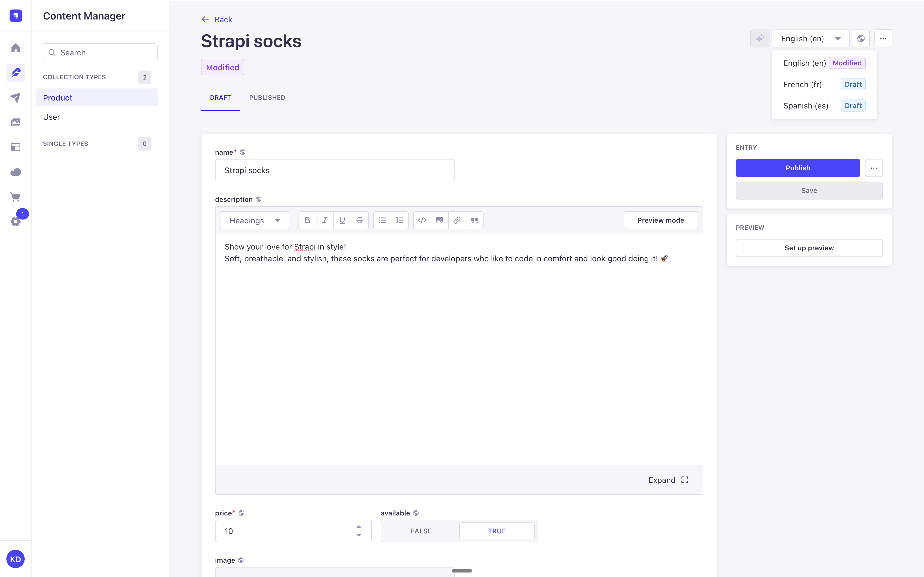924x577 pixels.
Task: Insert a numbered list in description
Action: tap(400, 220)
